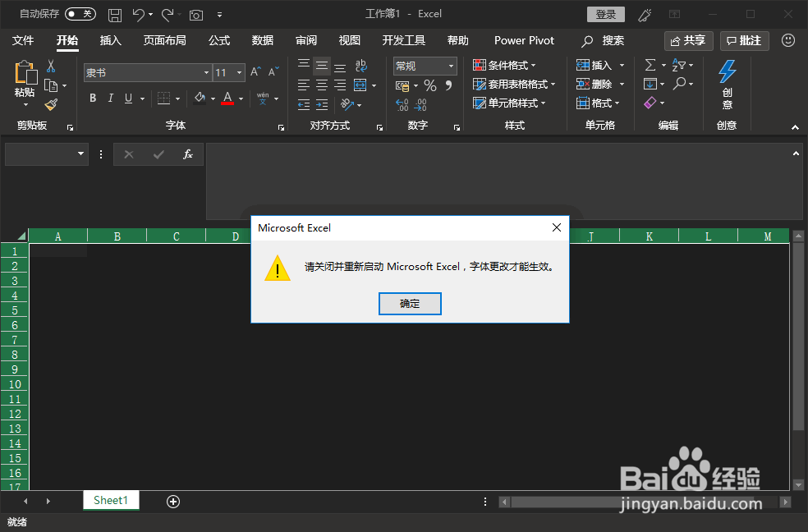Click the 创意 lightning bolt icon

click(x=727, y=71)
